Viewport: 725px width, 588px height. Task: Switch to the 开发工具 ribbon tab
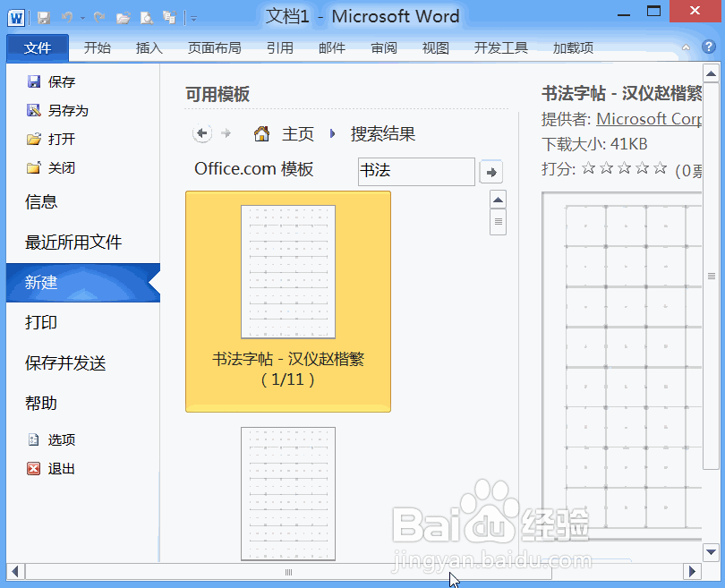[x=500, y=47]
